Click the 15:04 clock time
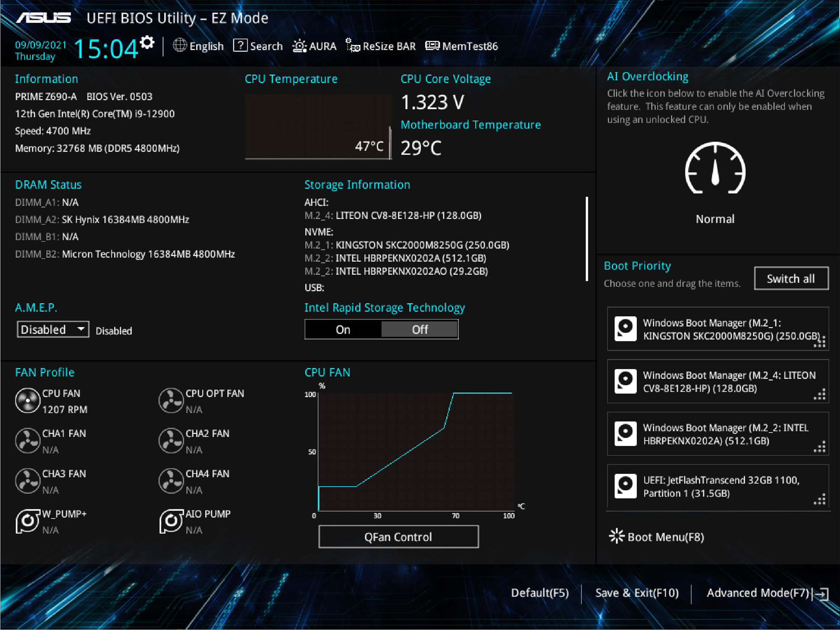 click(x=106, y=49)
